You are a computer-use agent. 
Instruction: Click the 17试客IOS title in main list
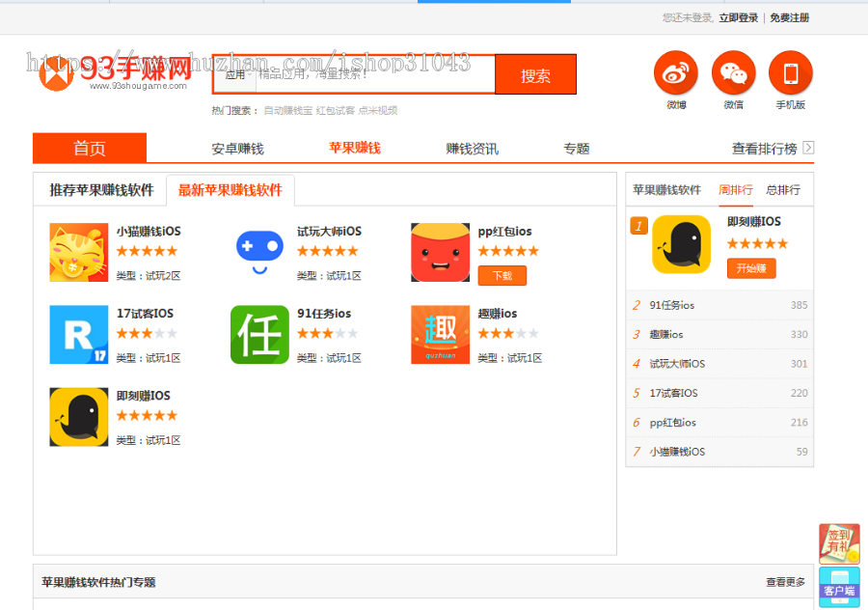(x=145, y=314)
